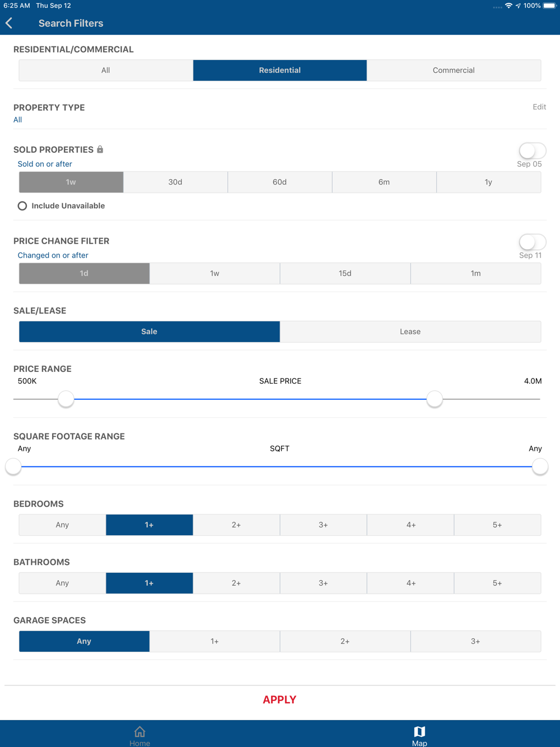560x747 pixels.
Task: Choose 2+ bathrooms
Action: coord(236,583)
